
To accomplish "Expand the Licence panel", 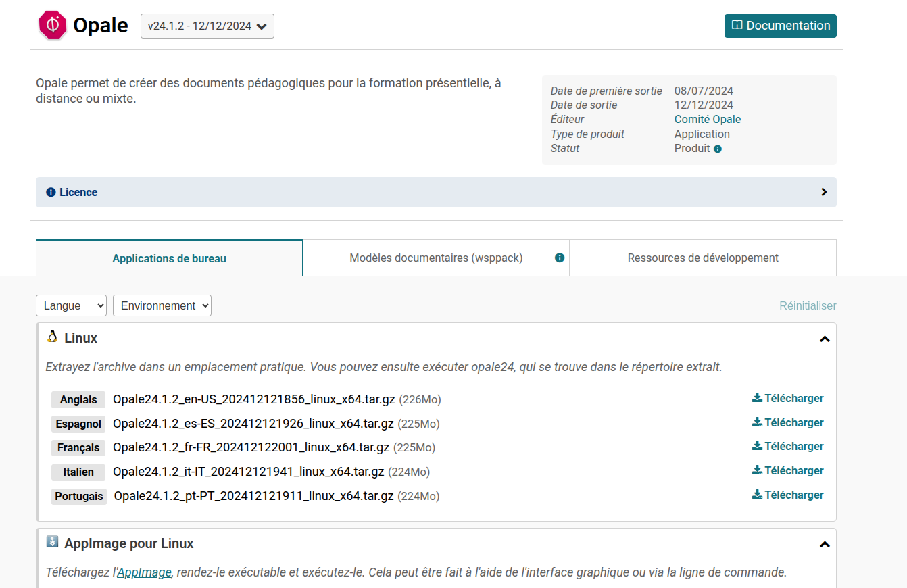I will point(436,192).
